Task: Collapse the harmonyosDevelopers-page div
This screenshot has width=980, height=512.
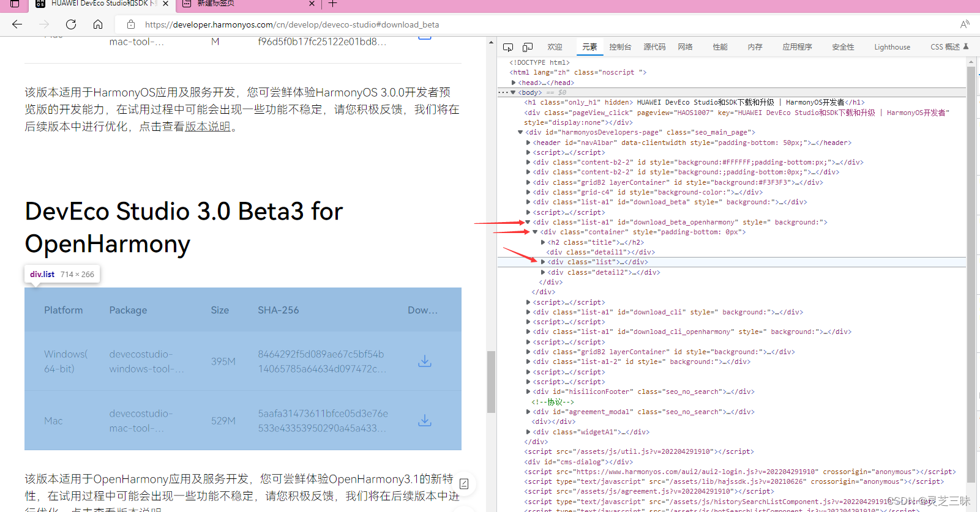Action: coord(520,132)
